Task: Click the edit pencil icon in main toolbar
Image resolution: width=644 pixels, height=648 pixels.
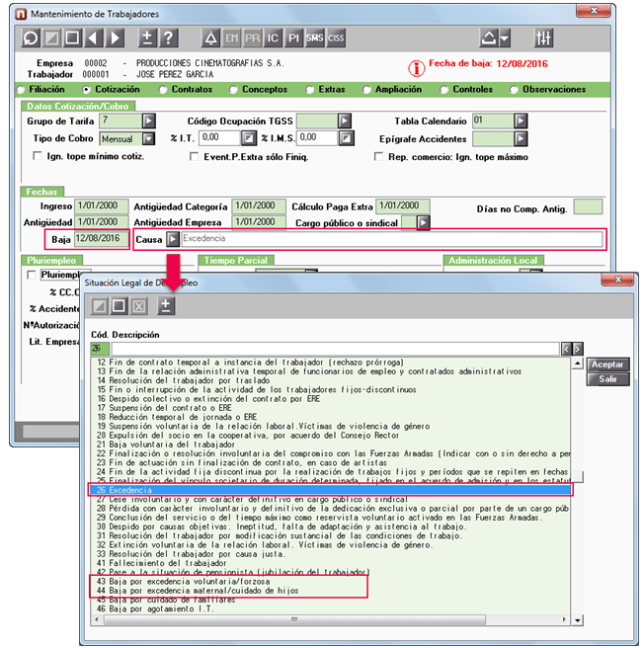Action: 51,38
